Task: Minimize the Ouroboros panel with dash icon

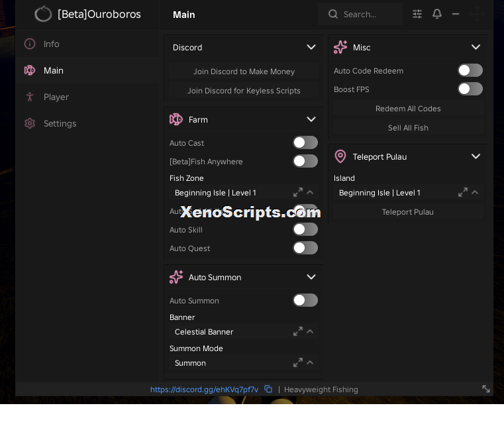Action: pyautogui.click(x=456, y=14)
